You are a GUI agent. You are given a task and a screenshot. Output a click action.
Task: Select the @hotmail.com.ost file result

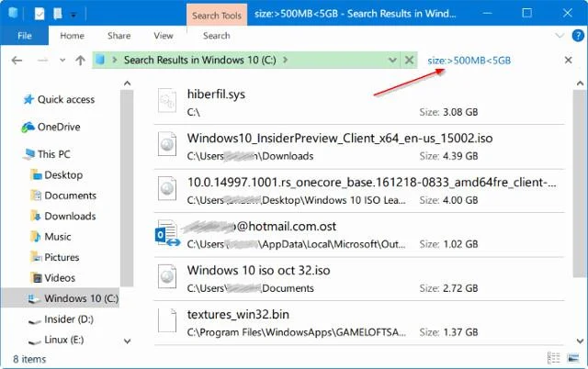point(359,234)
